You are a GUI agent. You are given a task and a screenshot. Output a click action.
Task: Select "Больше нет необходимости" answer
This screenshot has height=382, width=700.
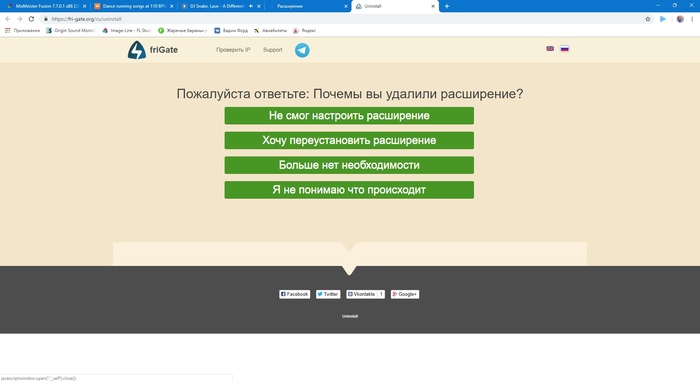click(x=349, y=165)
